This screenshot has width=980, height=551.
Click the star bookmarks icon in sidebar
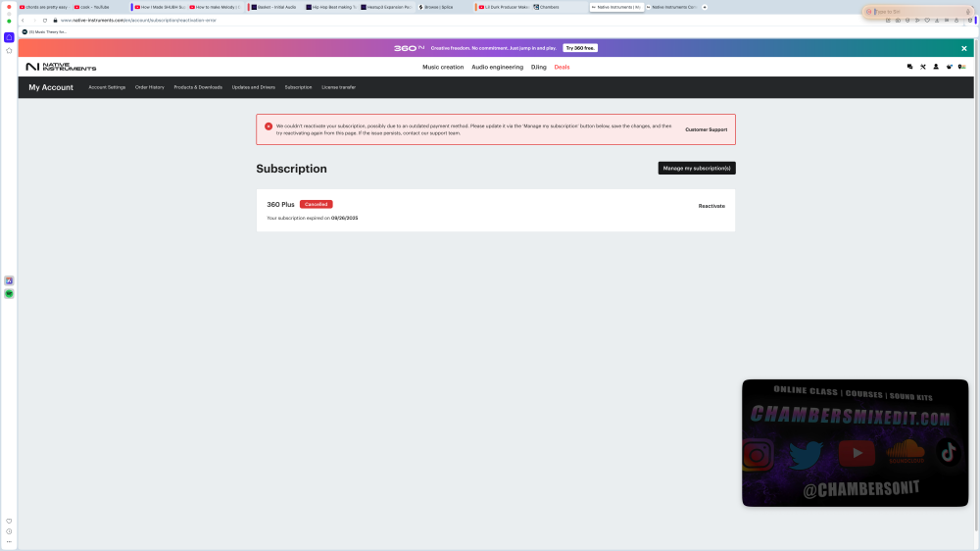pos(9,50)
